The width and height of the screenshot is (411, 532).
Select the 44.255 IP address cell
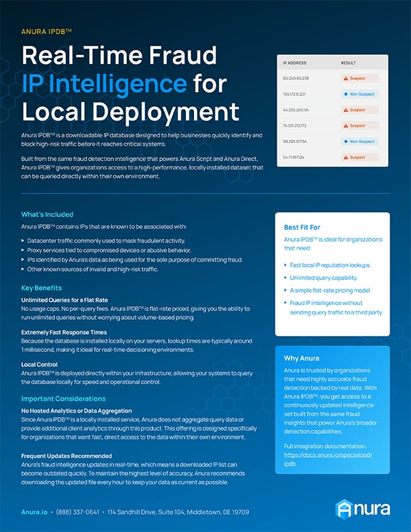coord(295,110)
